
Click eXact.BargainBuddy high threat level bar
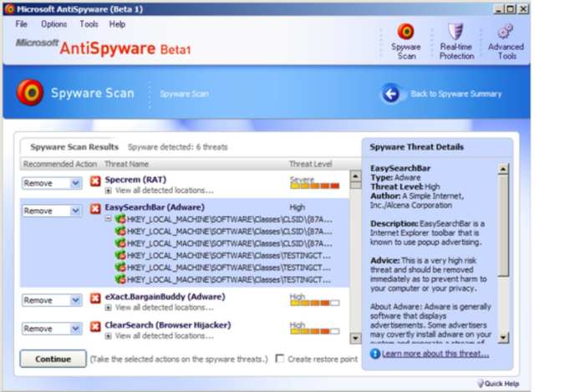click(x=314, y=303)
